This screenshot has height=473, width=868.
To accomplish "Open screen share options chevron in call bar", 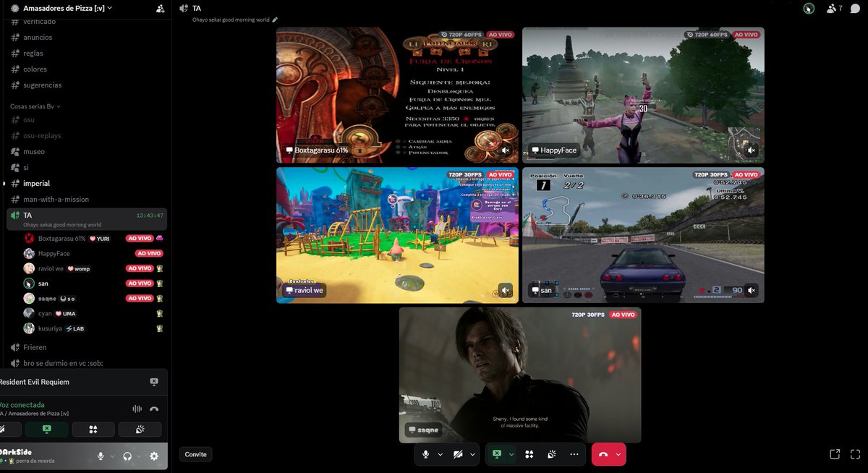I will point(511,454).
